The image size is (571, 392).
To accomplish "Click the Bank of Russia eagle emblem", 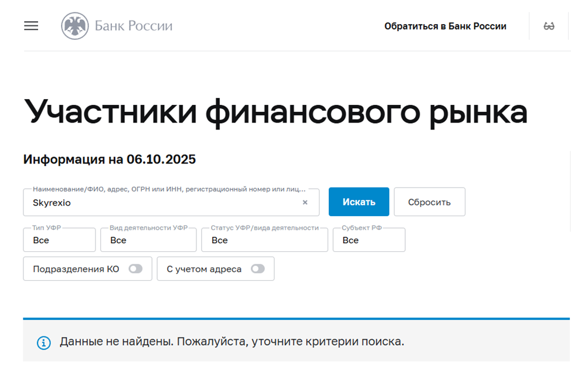I will tap(74, 26).
